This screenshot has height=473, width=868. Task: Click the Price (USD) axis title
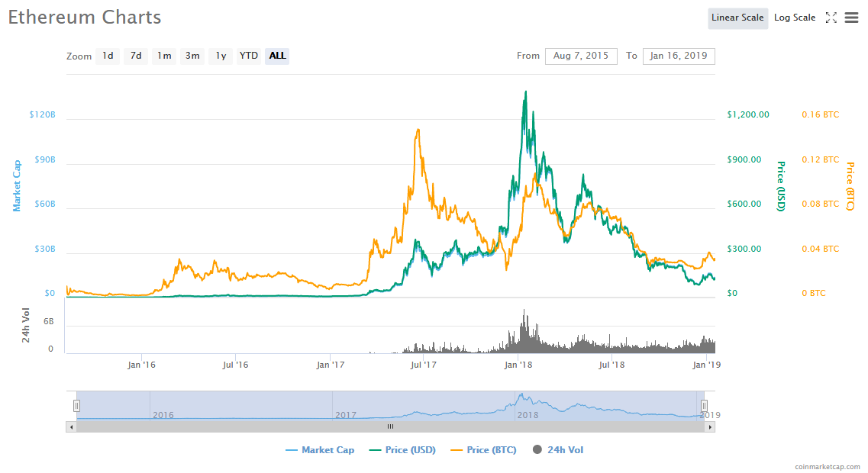click(x=780, y=186)
